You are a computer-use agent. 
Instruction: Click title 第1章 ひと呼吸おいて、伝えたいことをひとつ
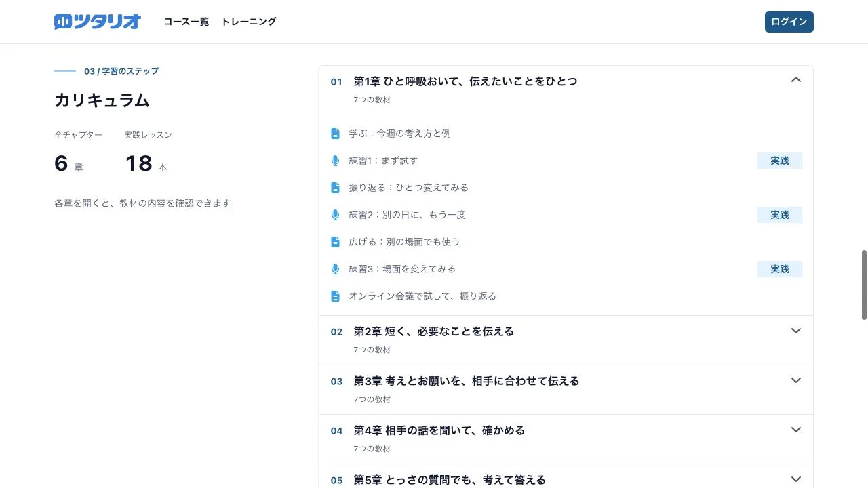pos(466,81)
